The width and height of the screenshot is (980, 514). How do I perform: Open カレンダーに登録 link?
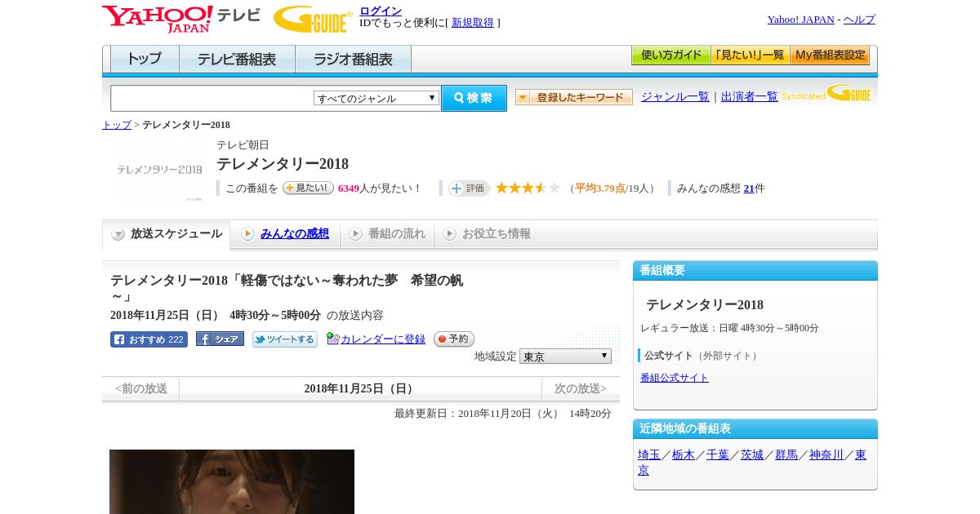[383, 339]
